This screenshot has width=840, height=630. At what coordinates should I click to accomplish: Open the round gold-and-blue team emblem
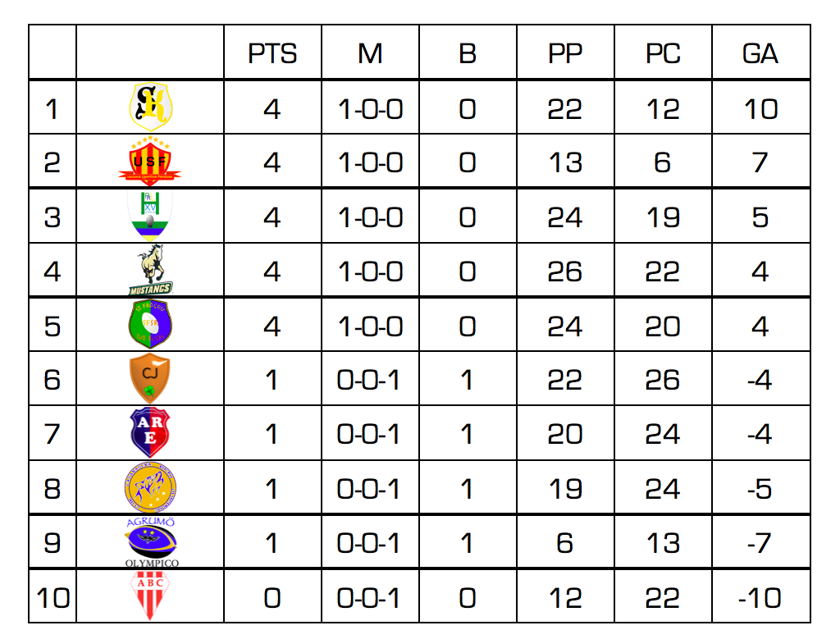[150, 487]
